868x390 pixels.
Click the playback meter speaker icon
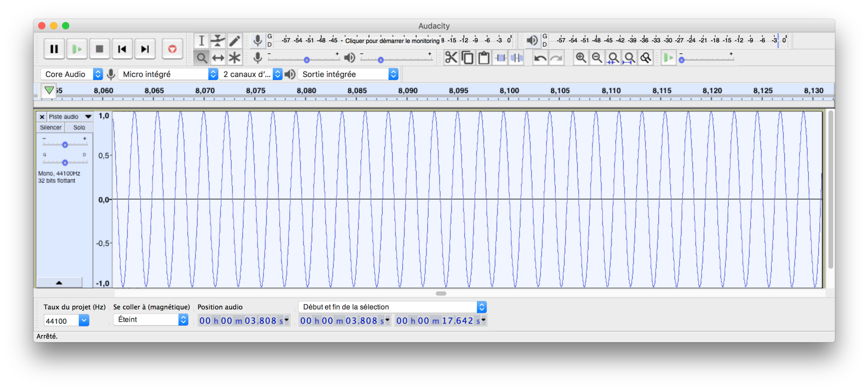pyautogui.click(x=532, y=41)
